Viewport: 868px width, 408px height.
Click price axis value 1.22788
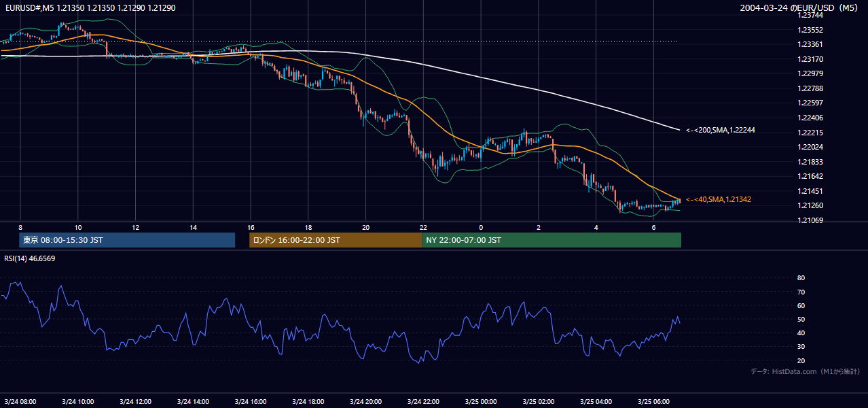[809, 88]
